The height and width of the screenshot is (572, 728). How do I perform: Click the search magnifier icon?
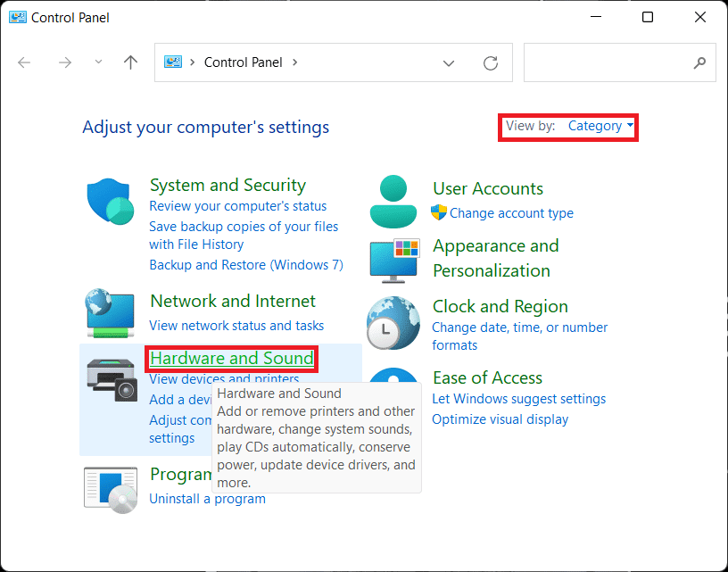(699, 62)
